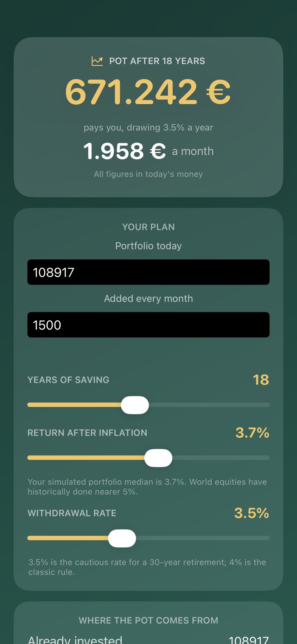Click the Years of Saving slider thumb
Image resolution: width=297 pixels, height=644 pixels.
(135, 405)
